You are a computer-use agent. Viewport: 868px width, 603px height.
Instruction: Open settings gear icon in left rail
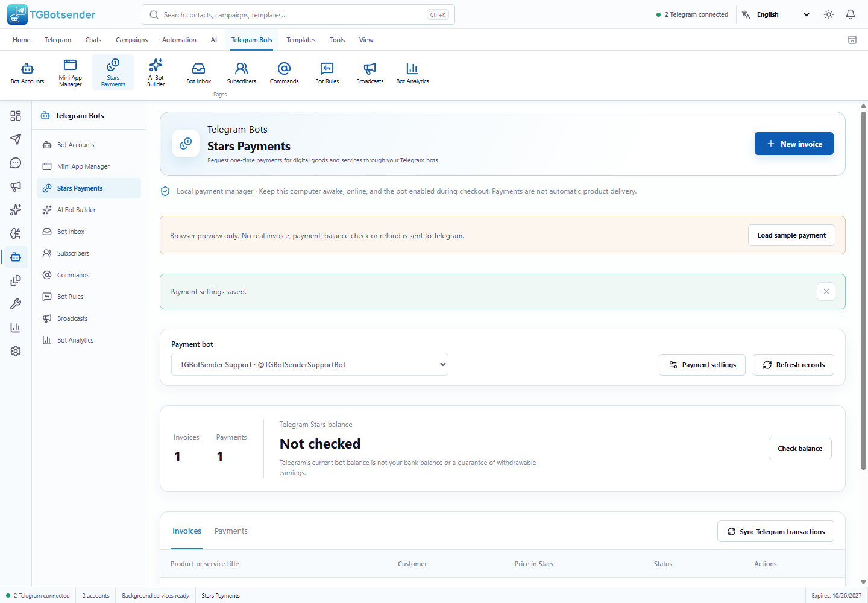click(16, 351)
